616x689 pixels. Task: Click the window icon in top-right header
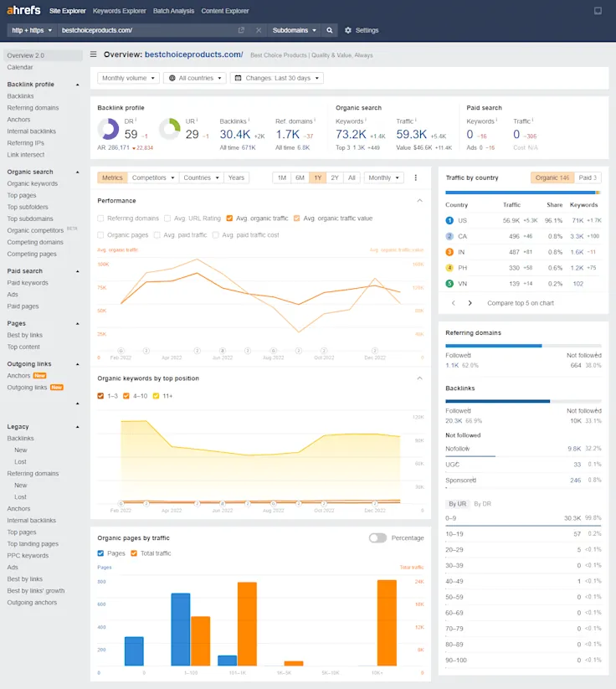(x=598, y=11)
